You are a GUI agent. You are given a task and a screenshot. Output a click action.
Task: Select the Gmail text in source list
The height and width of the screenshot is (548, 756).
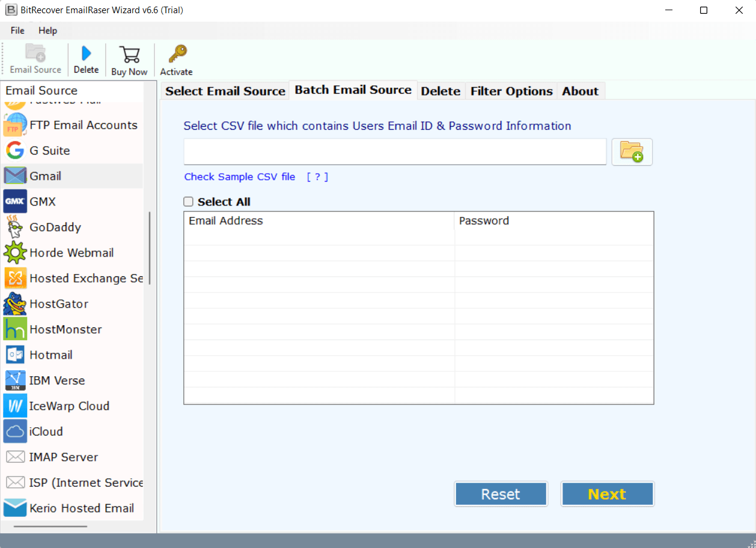coord(46,176)
